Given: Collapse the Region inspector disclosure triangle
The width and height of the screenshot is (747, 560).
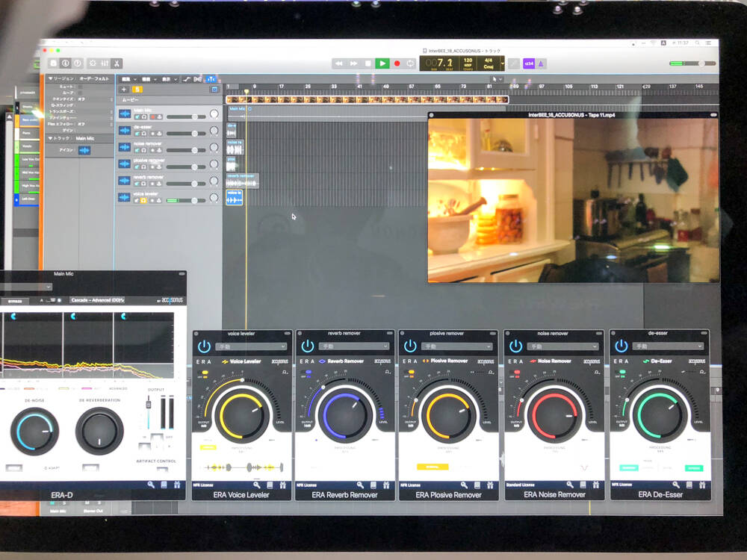Looking at the screenshot, I should (51, 78).
